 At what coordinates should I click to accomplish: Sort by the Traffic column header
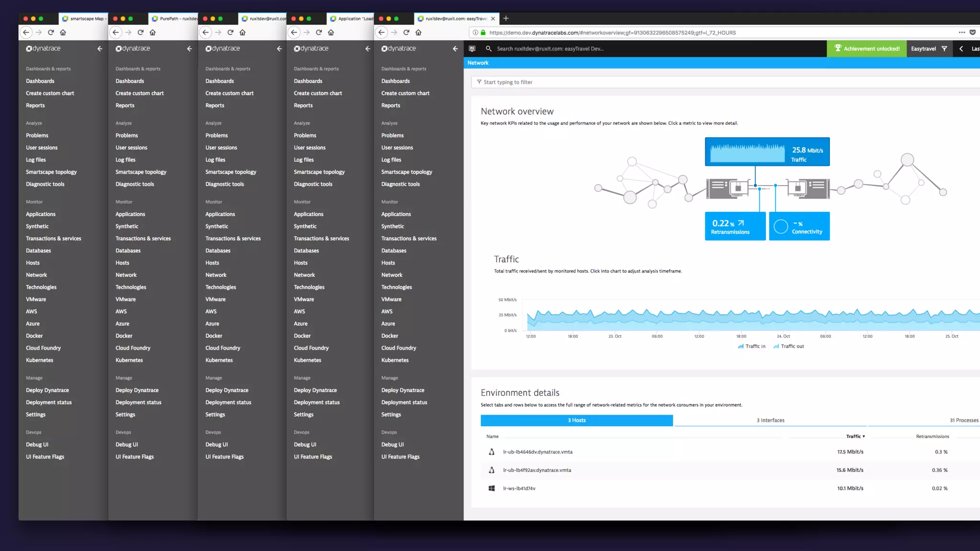pyautogui.click(x=855, y=436)
